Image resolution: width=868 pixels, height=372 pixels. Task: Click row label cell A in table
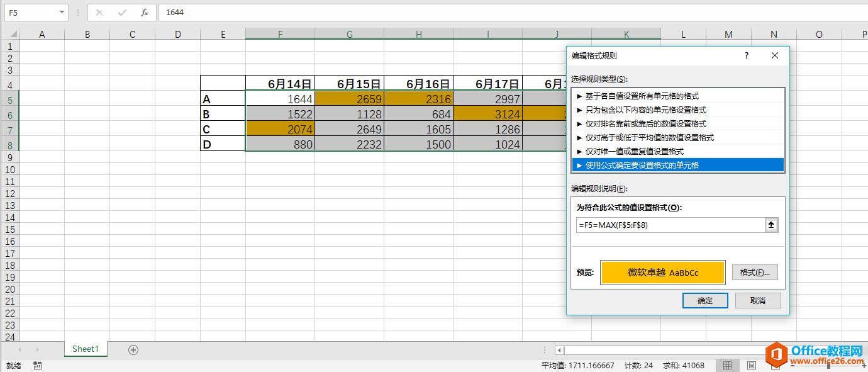click(223, 99)
